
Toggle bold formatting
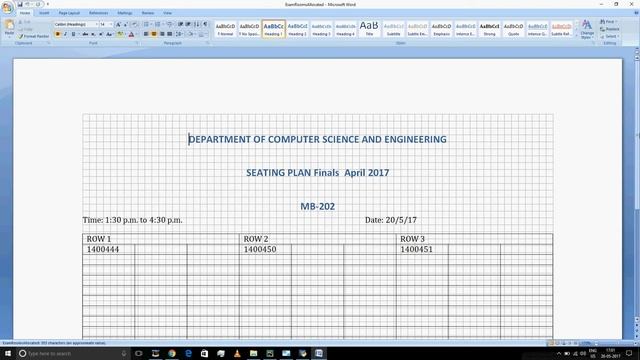click(x=58, y=34)
